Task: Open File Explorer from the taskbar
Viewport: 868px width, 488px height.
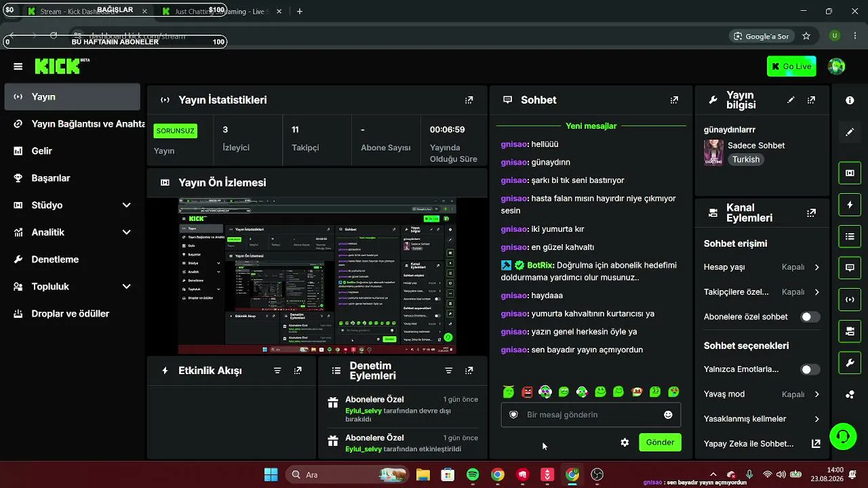Action: click(x=422, y=474)
